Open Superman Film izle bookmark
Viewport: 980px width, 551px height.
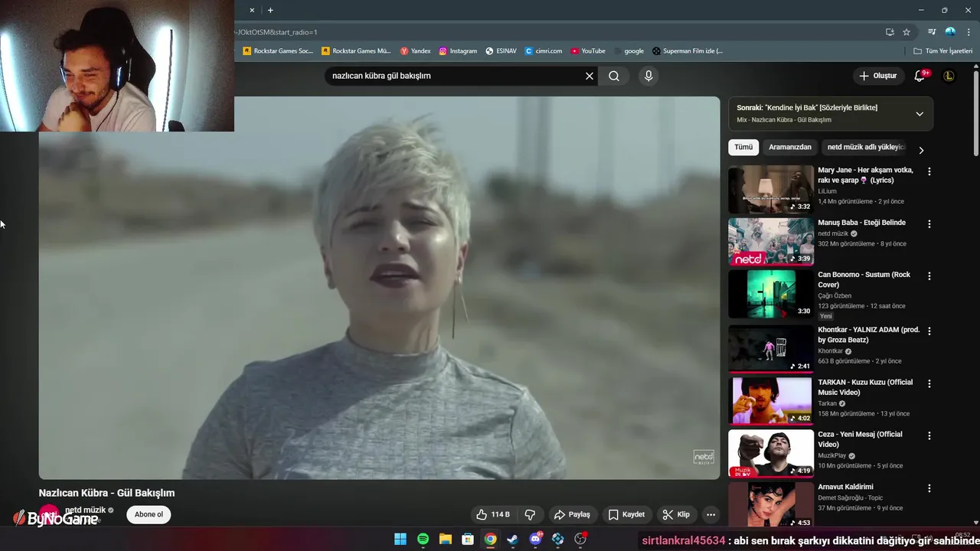688,51
